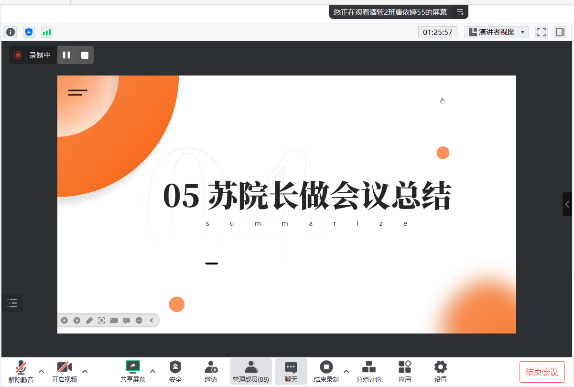Open the apps icon in toolbar
This screenshot has height=387, width=574.
click(x=405, y=371)
